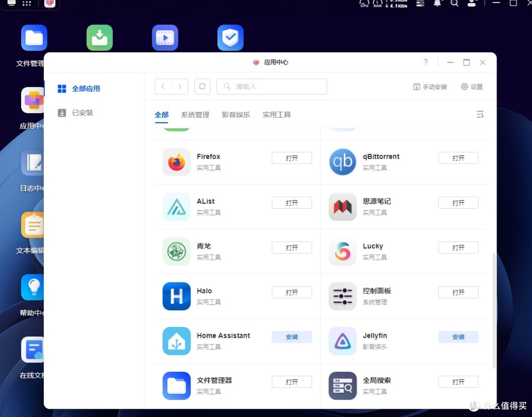Open 全局搜索 with its 打开 button
The image size is (532, 417).
pyautogui.click(x=459, y=382)
